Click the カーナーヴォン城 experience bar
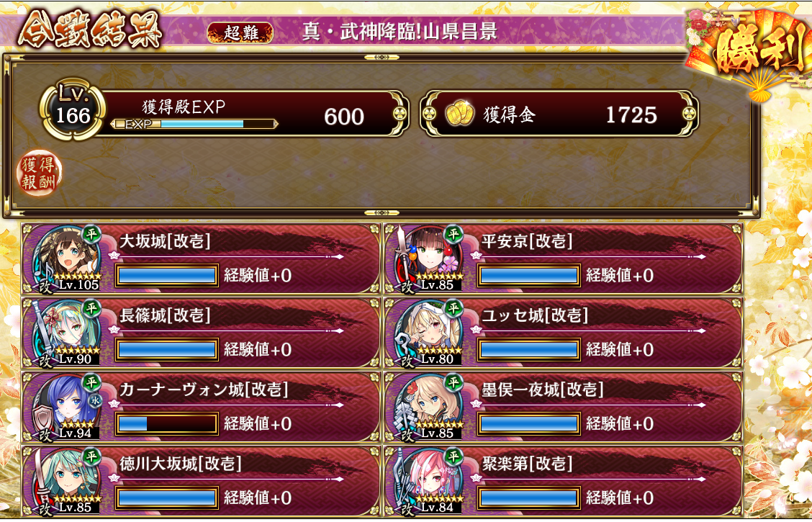The width and height of the screenshot is (812, 522). click(167, 424)
